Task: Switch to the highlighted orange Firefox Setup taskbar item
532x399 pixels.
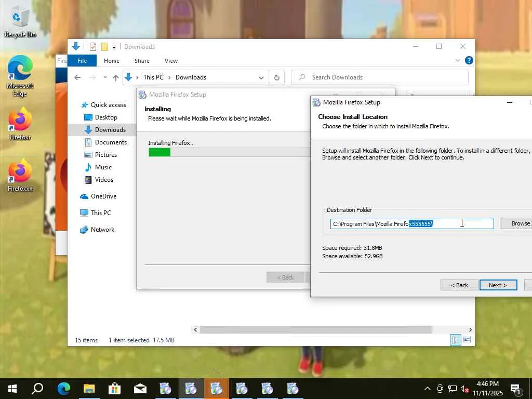Action: (x=216, y=389)
